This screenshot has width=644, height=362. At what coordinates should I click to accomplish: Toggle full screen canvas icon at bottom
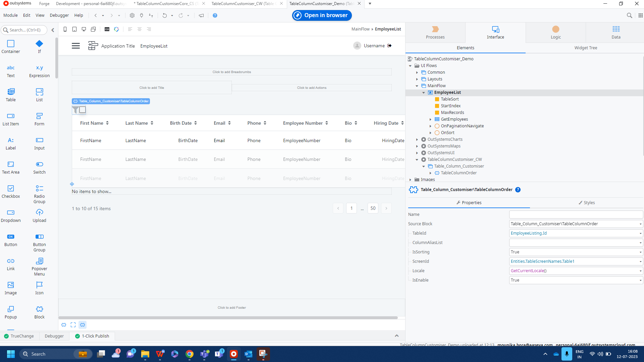[x=73, y=325]
